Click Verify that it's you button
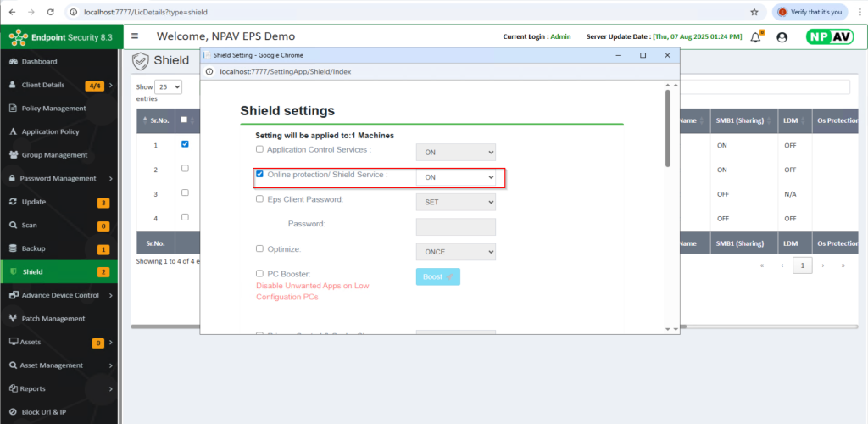 pyautogui.click(x=810, y=12)
